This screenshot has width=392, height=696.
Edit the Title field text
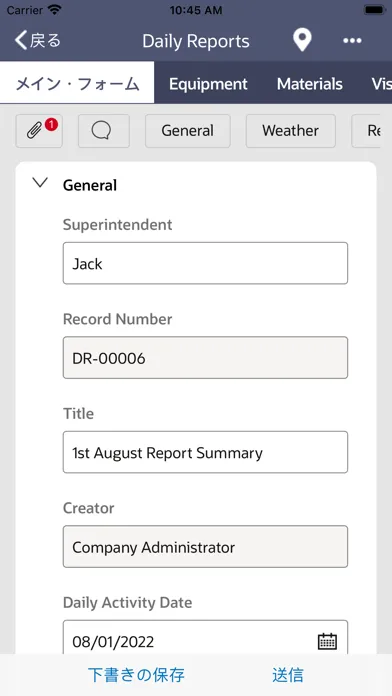tap(205, 452)
